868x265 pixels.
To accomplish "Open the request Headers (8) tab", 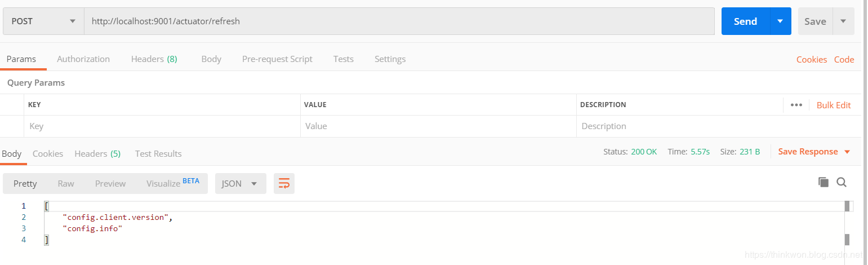I will point(154,59).
